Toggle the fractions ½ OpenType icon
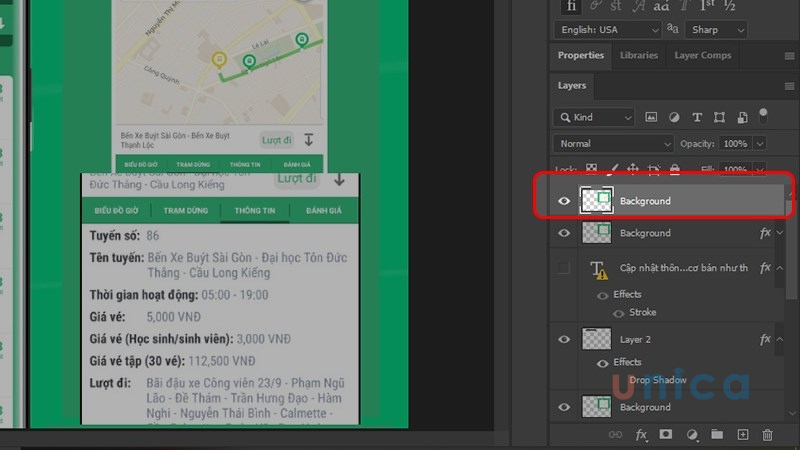Viewport: 800px width, 450px height. coord(730,6)
